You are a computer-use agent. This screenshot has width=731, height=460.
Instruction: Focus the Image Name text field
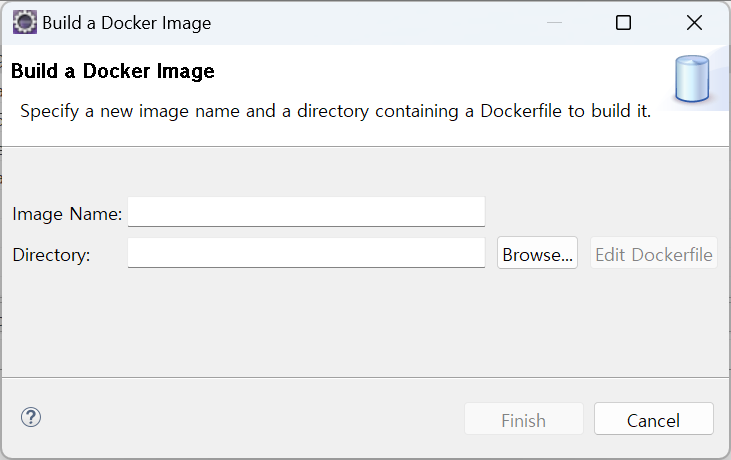click(306, 212)
